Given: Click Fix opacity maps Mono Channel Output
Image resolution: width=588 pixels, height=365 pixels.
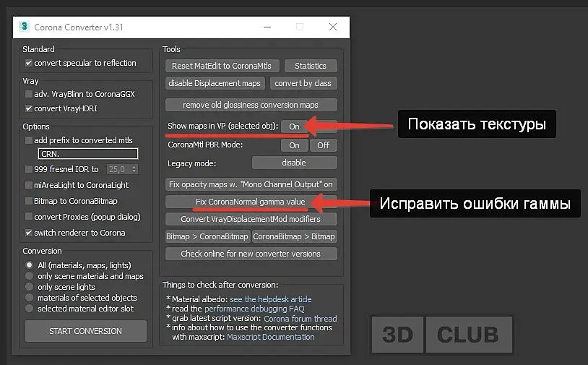Looking at the screenshot, I should (251, 184).
